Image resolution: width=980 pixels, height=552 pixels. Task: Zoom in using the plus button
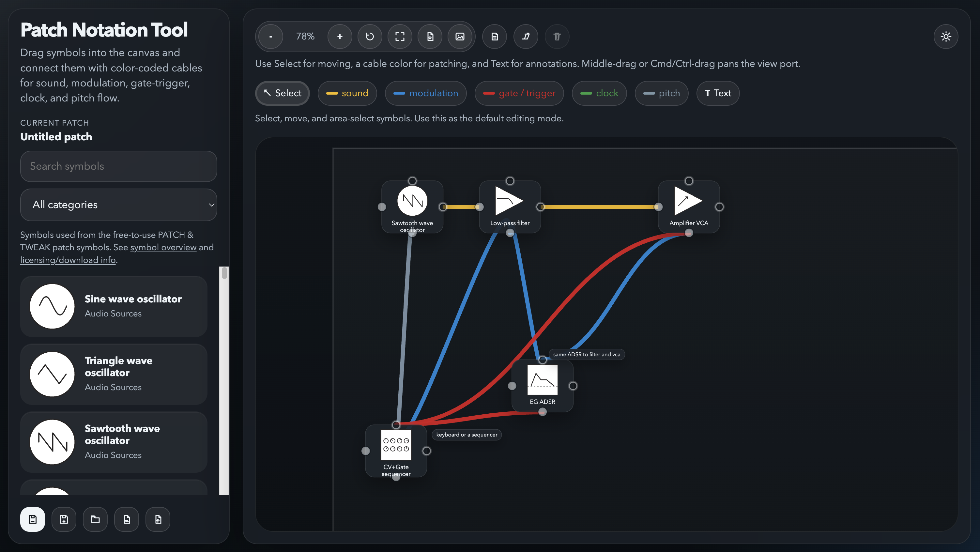340,37
